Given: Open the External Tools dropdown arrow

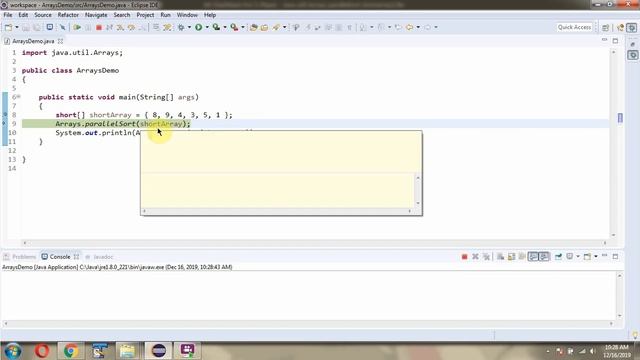Looking at the screenshot, I should click(243, 27).
